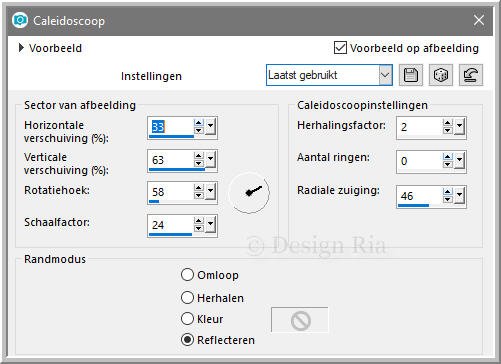Decrease Schaalfactor with down arrow

(x=199, y=228)
